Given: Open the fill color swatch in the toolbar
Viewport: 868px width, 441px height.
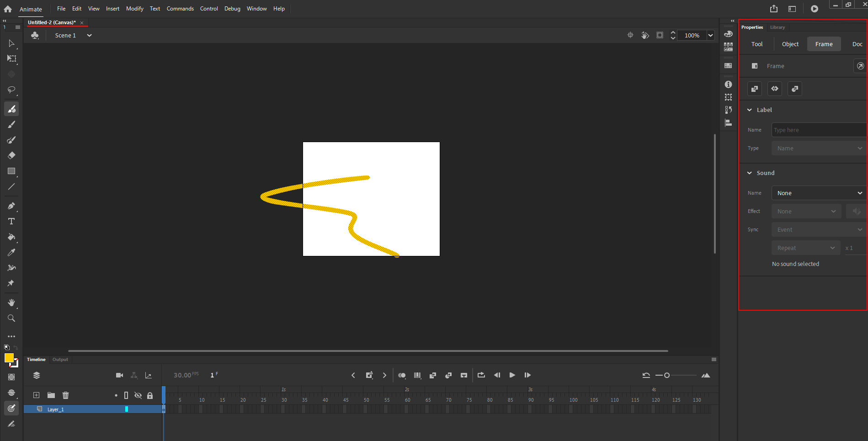Looking at the screenshot, I should click(x=10, y=359).
